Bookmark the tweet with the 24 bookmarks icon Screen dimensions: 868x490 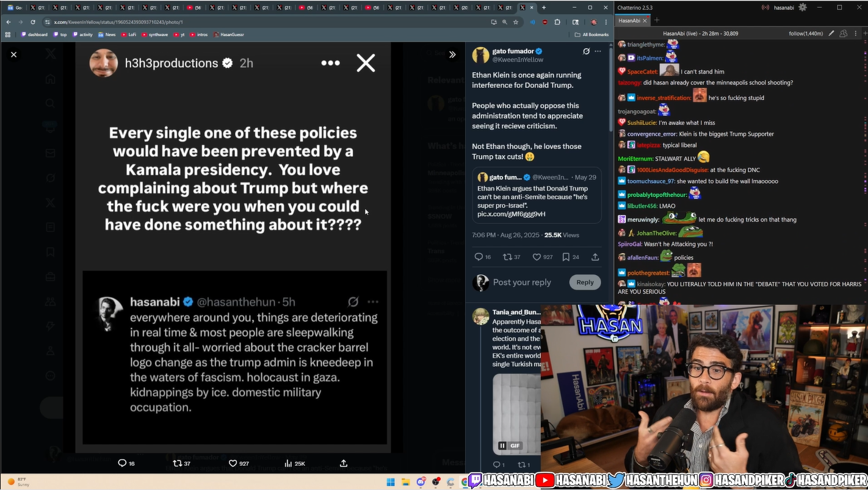[x=566, y=257]
